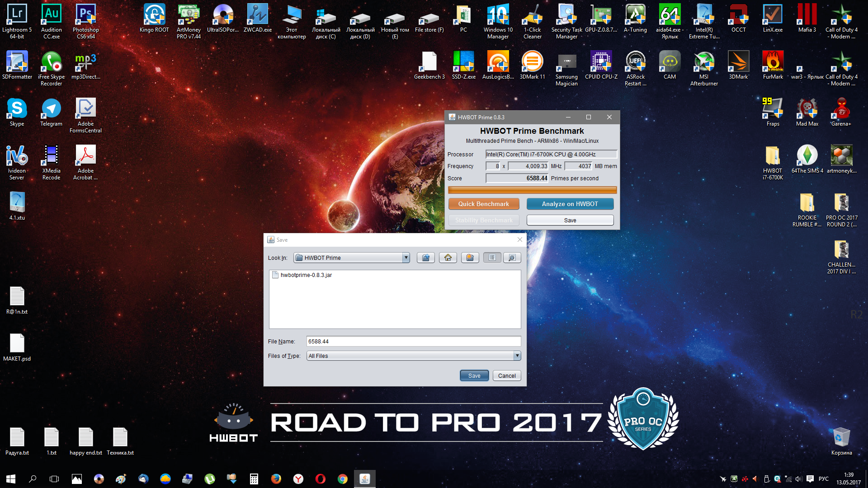This screenshot has width=868, height=488.
Task: Open 1-Click Cleaner desktop icon
Action: [533, 21]
